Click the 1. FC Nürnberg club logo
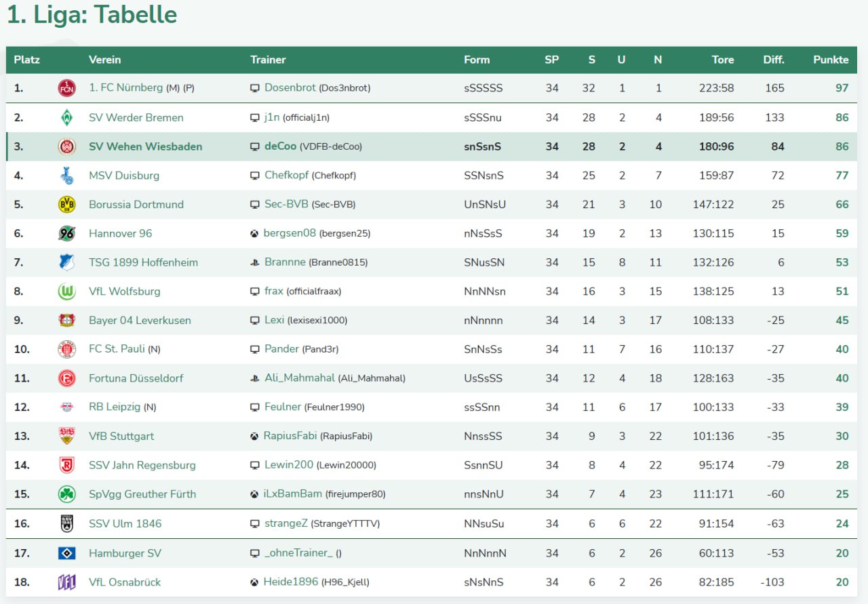The height and width of the screenshot is (604, 868). [66, 88]
